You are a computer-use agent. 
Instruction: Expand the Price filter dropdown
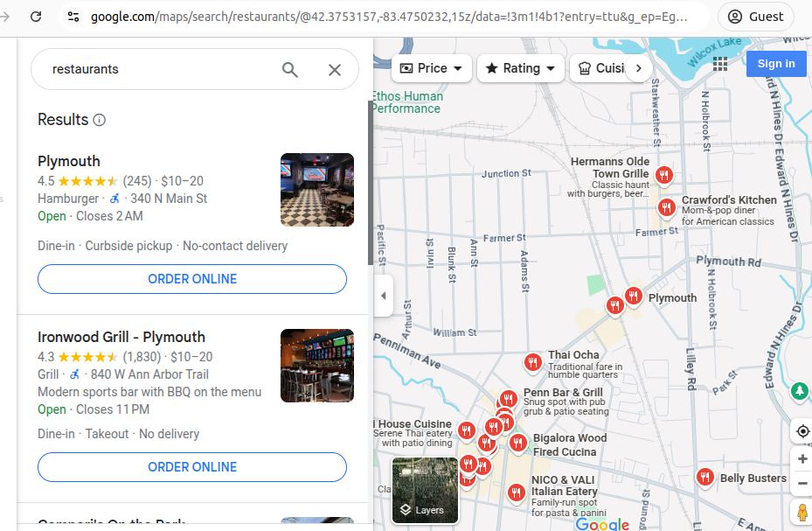[432, 68]
